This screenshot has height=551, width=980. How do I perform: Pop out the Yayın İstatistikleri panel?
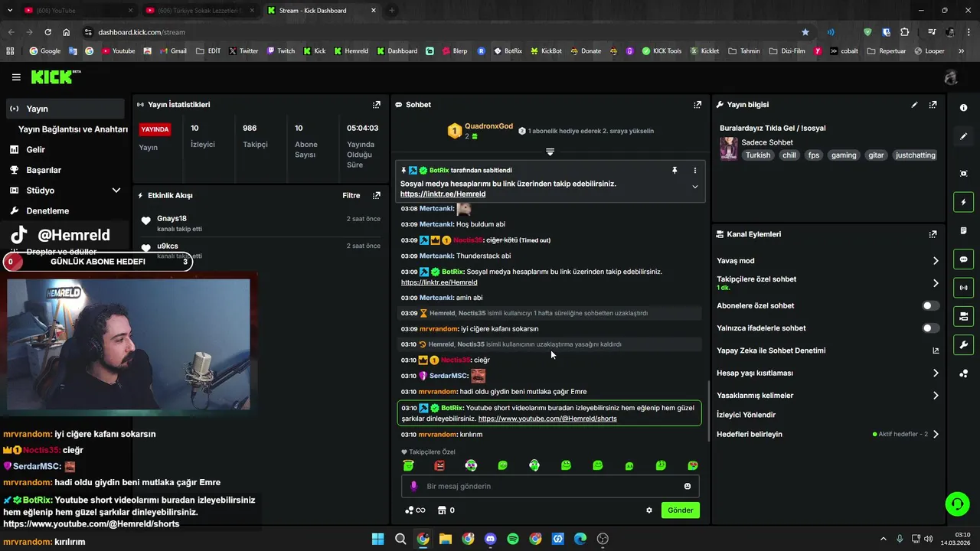point(376,105)
